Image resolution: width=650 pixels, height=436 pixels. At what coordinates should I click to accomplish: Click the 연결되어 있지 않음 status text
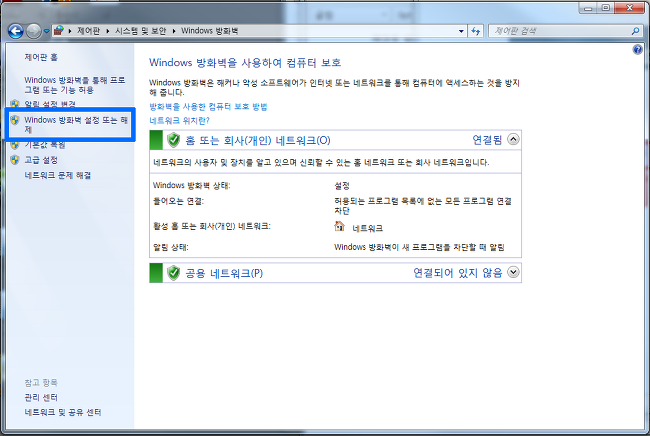(458, 273)
